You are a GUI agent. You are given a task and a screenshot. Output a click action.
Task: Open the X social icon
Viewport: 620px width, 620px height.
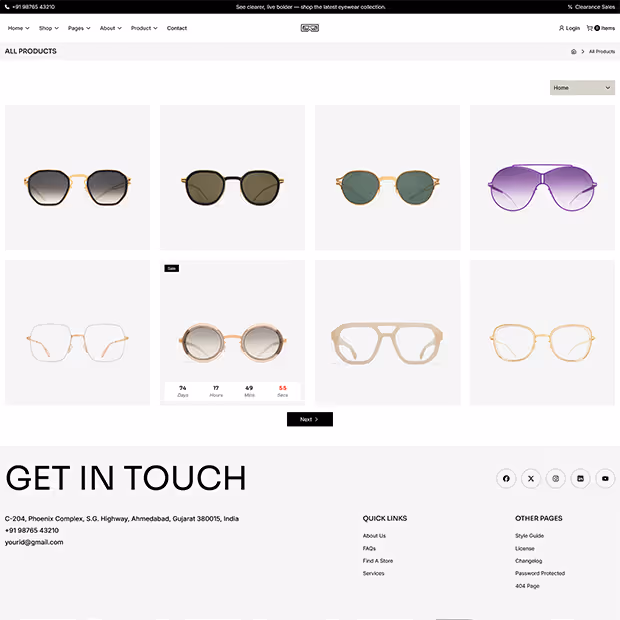coord(531,478)
